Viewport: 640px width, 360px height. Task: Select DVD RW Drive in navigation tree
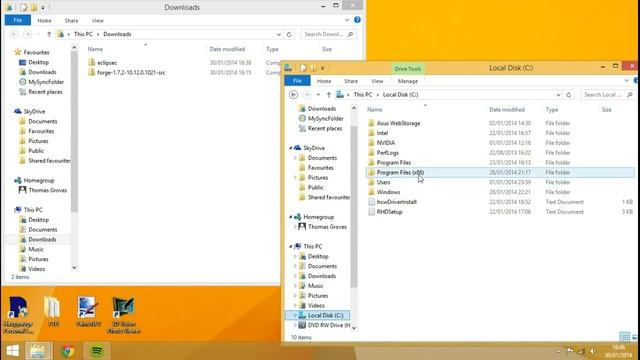click(329, 325)
